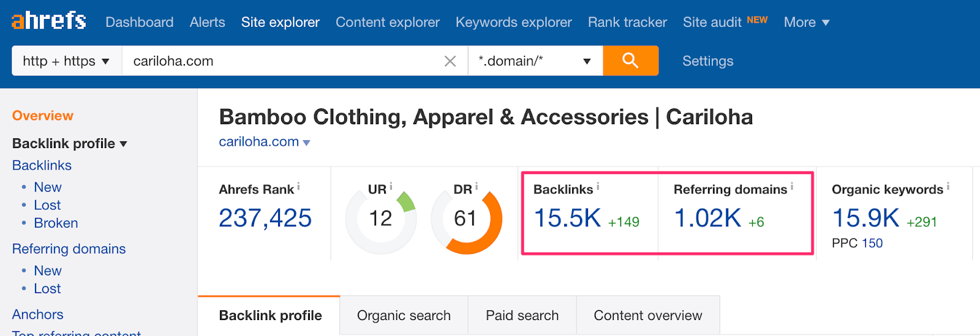The image size is (980, 336).
Task: Click the ahrefs logo
Action: tap(49, 21)
